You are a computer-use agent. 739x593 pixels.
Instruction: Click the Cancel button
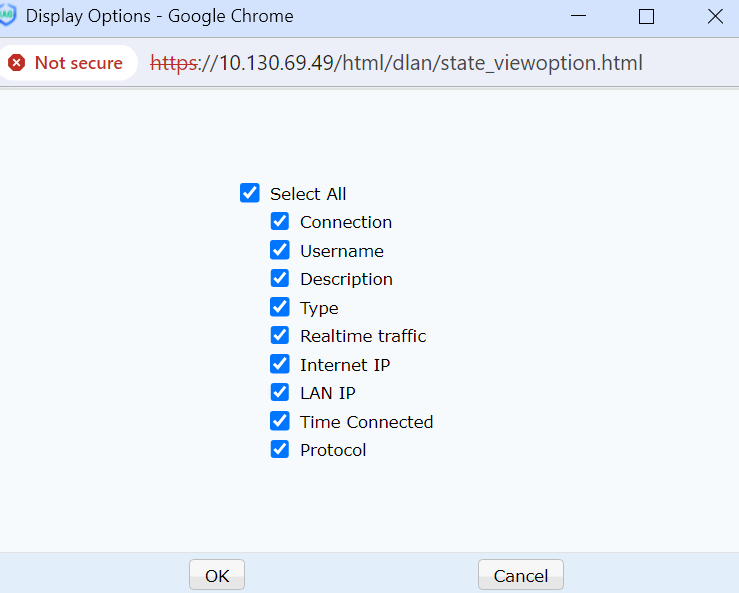pyautogui.click(x=520, y=575)
